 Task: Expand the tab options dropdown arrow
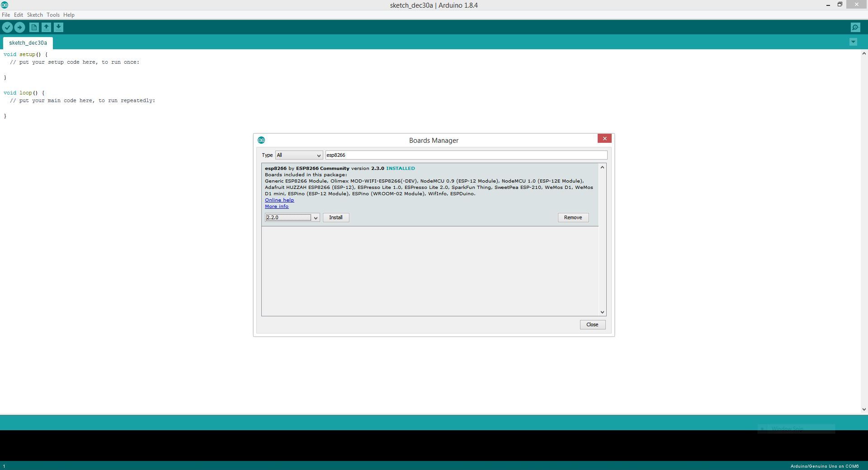[853, 42]
